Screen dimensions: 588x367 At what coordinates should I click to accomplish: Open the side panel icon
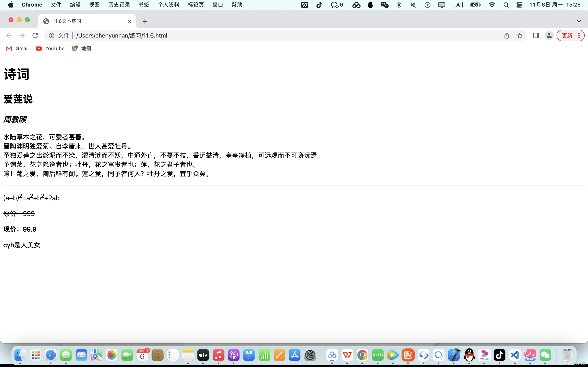(536, 36)
